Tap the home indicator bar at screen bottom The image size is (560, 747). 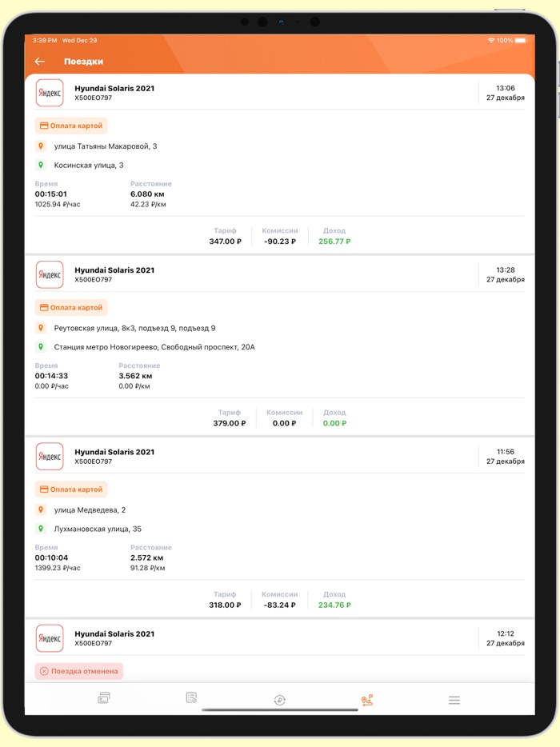[x=280, y=709]
